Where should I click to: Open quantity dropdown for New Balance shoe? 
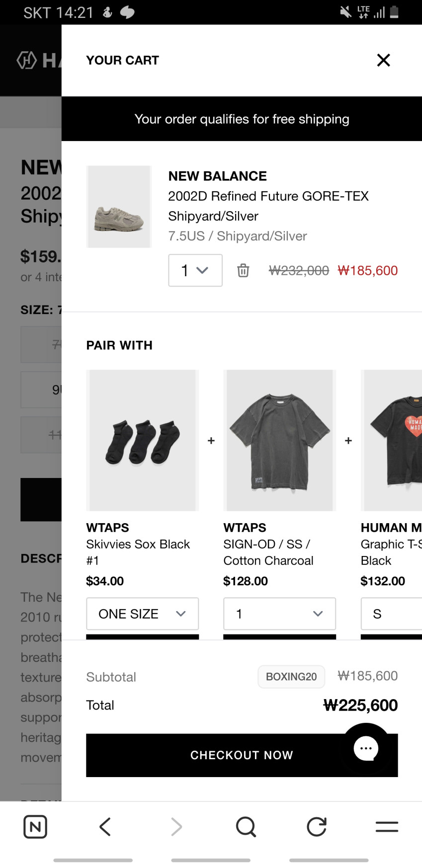[195, 270]
